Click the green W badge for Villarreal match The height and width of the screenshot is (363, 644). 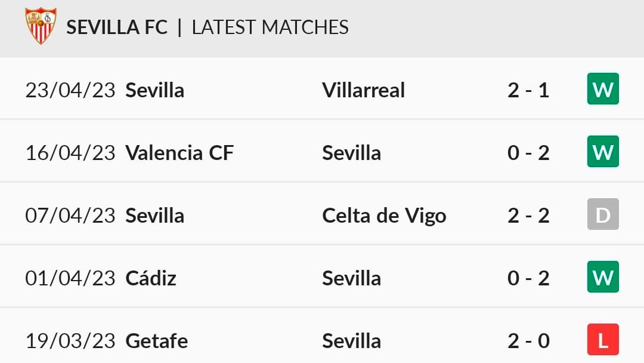click(603, 89)
